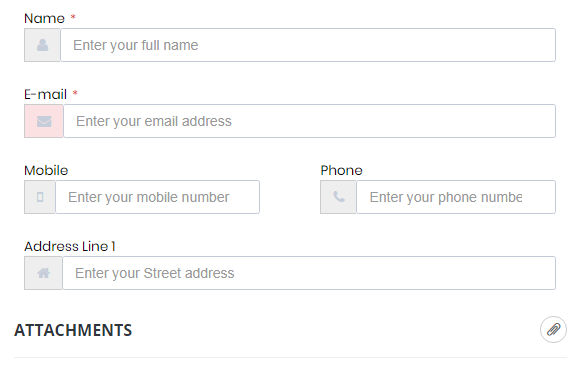Focus the full name input field
The height and width of the screenshot is (377, 577).
(308, 45)
